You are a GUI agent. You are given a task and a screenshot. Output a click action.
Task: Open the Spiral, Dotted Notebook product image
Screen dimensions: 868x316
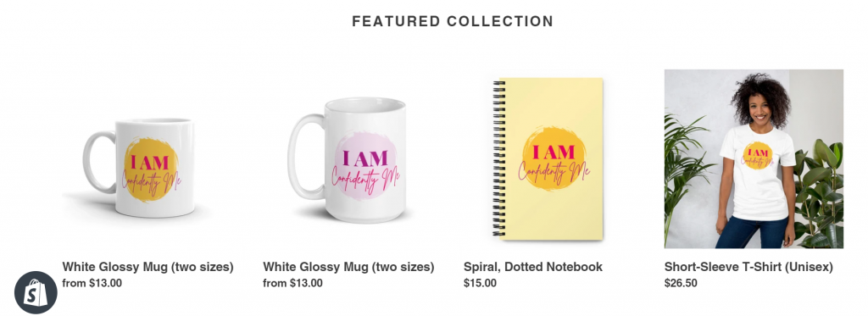click(x=548, y=158)
